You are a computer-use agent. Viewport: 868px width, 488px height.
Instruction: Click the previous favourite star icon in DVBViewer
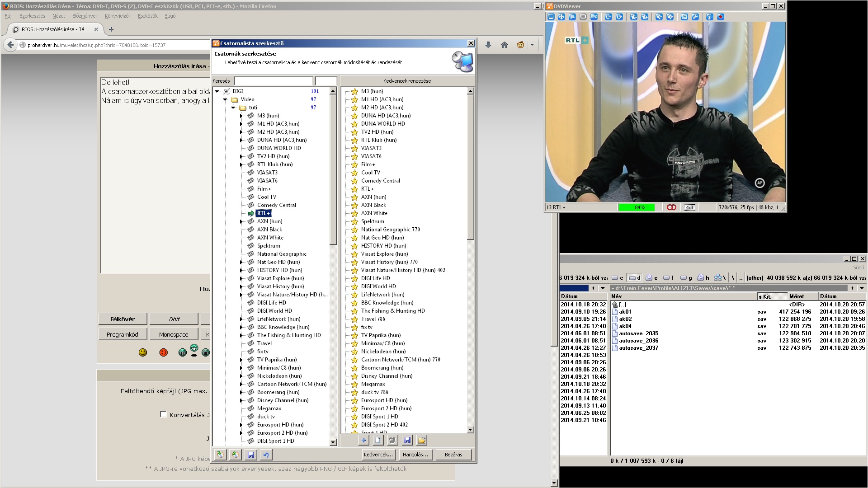(634, 17)
